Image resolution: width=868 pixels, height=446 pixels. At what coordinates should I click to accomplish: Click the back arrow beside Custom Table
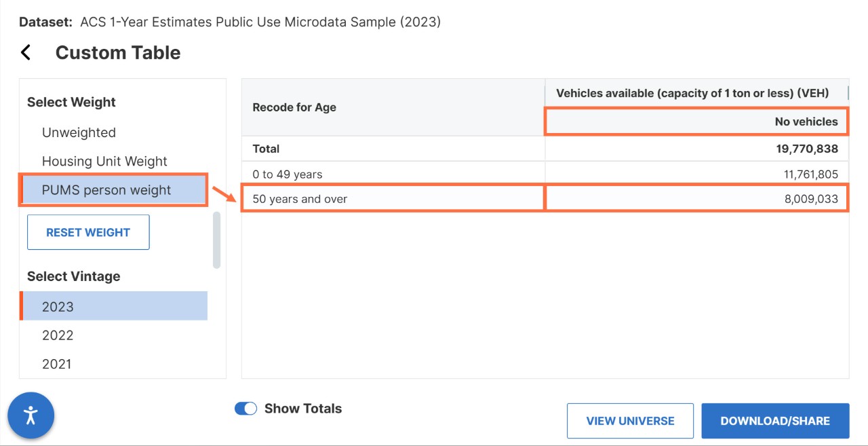(26, 53)
